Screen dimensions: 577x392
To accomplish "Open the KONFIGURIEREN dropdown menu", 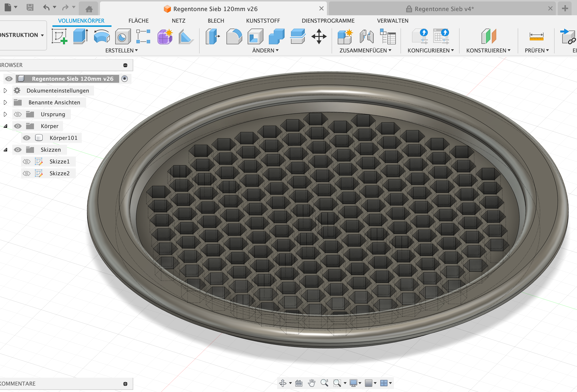I will 431,50.
